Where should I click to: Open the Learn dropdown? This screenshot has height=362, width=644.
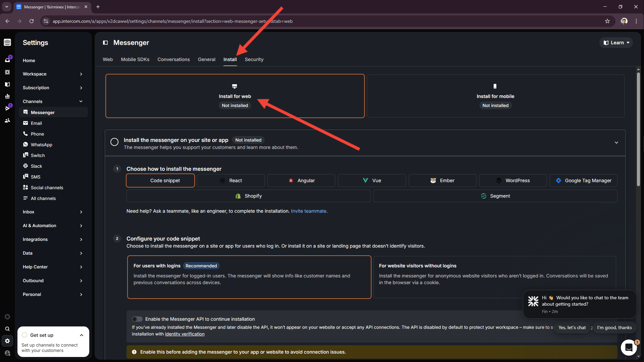pyautogui.click(x=616, y=43)
